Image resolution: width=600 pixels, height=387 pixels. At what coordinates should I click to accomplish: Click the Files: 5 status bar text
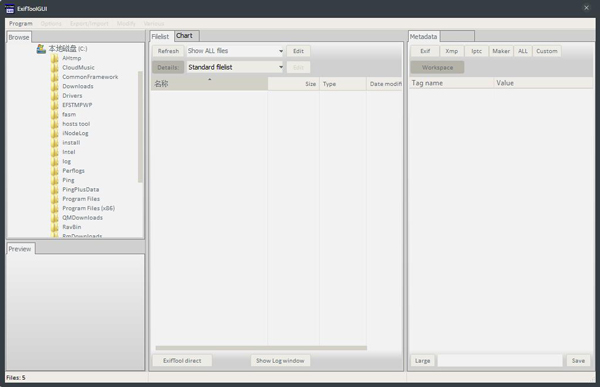point(16,378)
